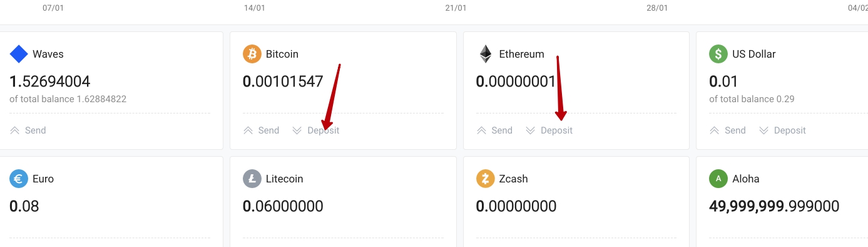Image resolution: width=868 pixels, height=247 pixels.
Task: Send Waves from the Waves card
Action: click(x=28, y=130)
